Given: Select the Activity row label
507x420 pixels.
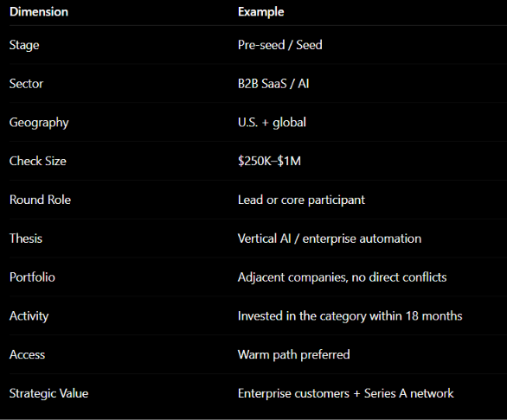Looking at the screenshot, I should pos(29,316).
